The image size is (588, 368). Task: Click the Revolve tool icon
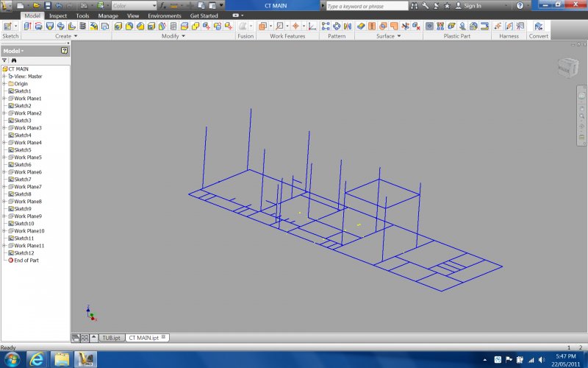tap(38, 26)
